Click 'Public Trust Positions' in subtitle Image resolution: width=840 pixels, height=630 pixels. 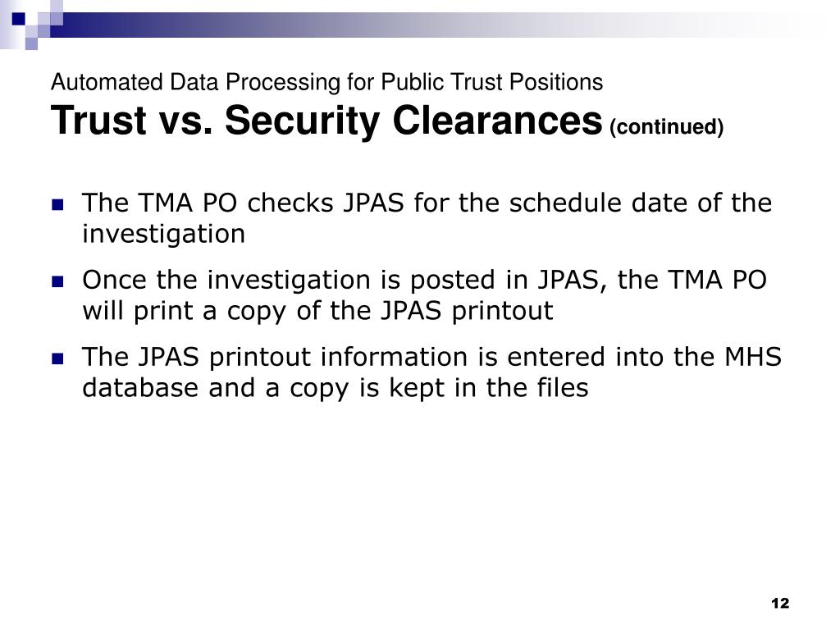pyautogui.click(x=492, y=82)
